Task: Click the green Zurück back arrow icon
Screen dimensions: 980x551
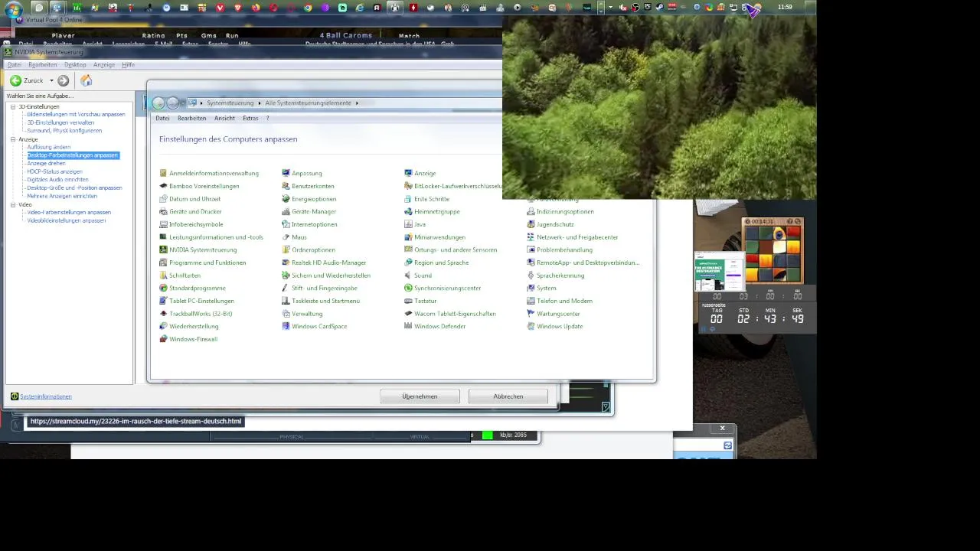Action: (15, 80)
